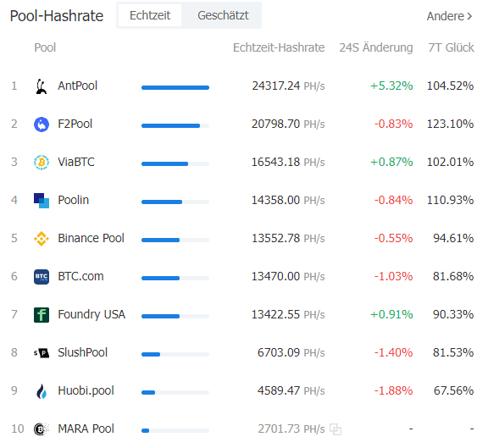
Task: Open the SlushPool name link
Action: 83,352
